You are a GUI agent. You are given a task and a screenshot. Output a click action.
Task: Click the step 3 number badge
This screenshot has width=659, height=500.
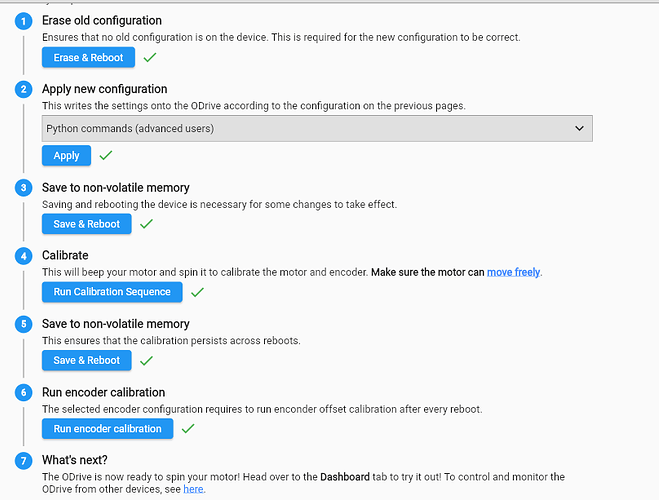pyautogui.click(x=22, y=187)
